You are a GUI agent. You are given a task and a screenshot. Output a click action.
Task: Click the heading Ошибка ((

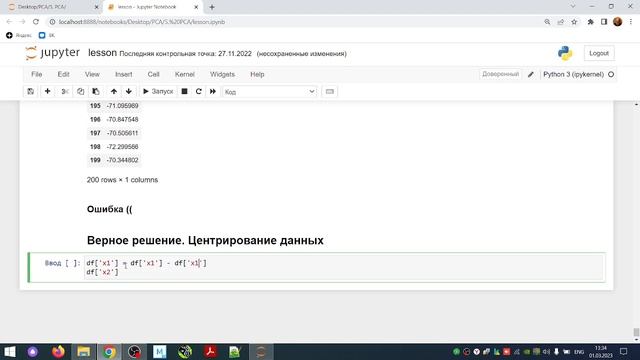tap(109, 209)
